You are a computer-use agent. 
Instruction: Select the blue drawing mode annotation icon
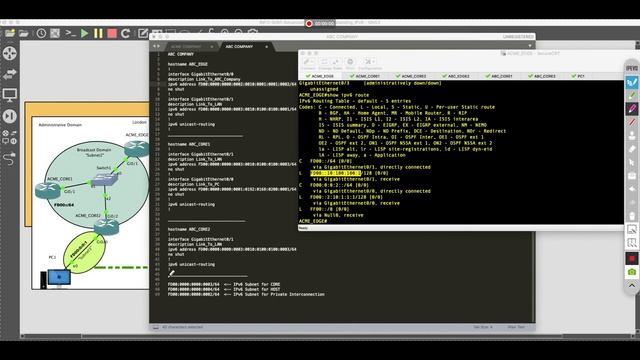pos(631,82)
